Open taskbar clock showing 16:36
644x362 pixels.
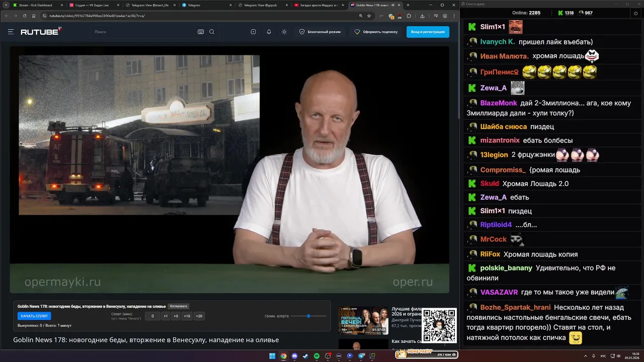pyautogui.click(x=632, y=356)
